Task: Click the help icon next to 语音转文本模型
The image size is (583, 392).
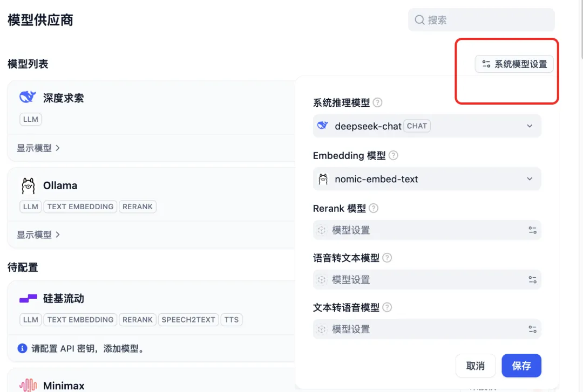Action: tap(387, 258)
